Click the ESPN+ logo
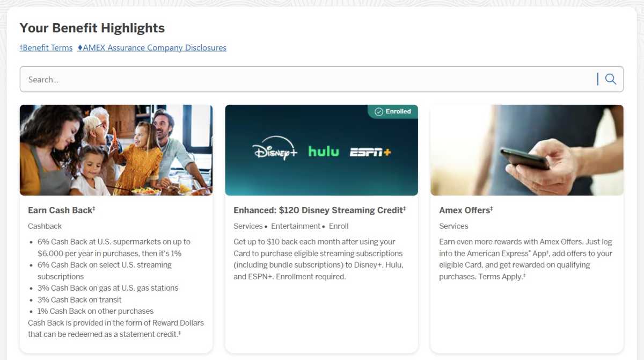The image size is (644, 360). point(370,152)
